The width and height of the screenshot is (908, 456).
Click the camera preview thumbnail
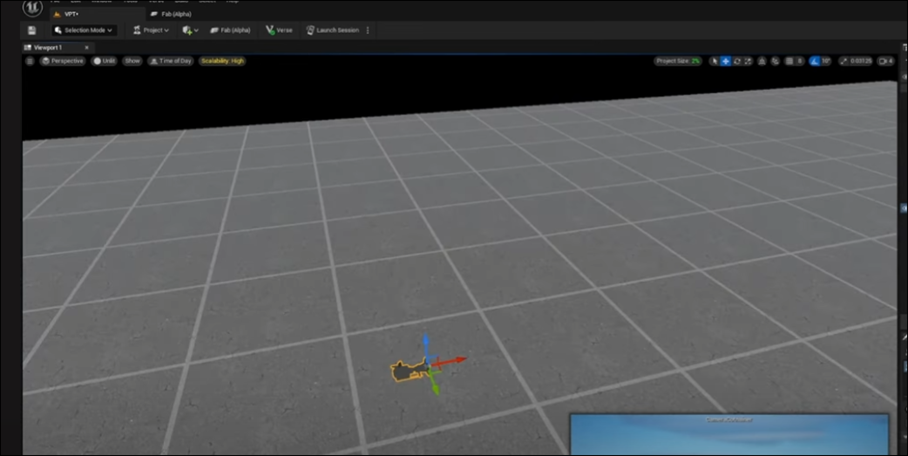coord(729,435)
